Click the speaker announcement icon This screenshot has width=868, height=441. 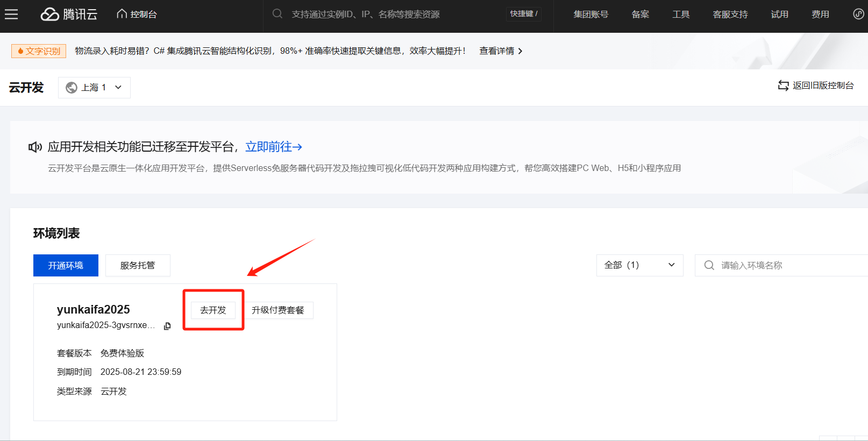pos(35,147)
